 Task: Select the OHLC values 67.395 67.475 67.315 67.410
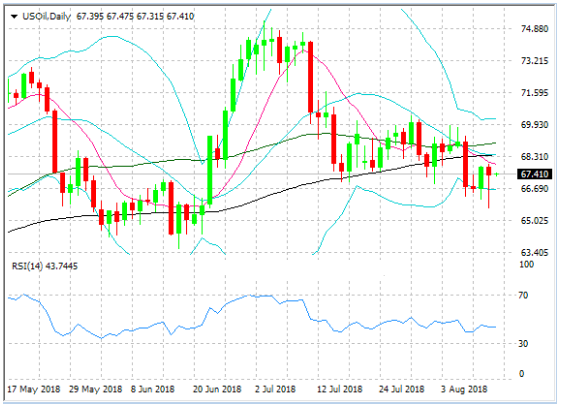pyautogui.click(x=135, y=16)
